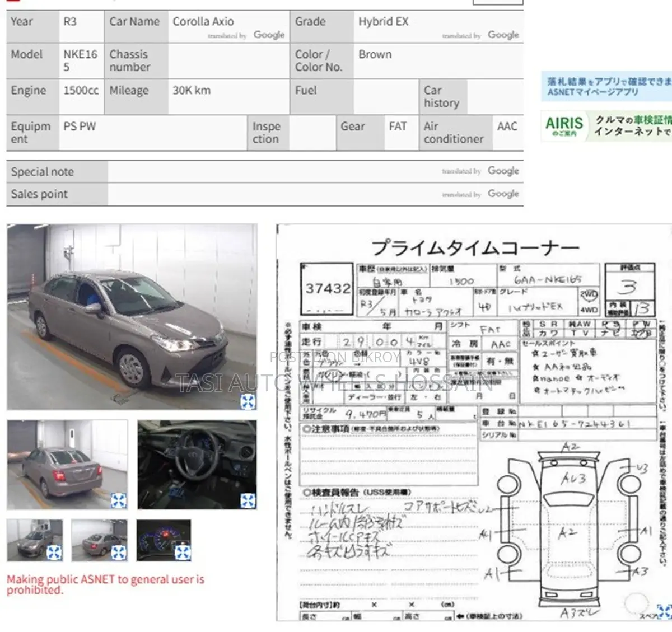672x632 pixels.
Task: Click the 'Sales point' label
Action: 39,194
